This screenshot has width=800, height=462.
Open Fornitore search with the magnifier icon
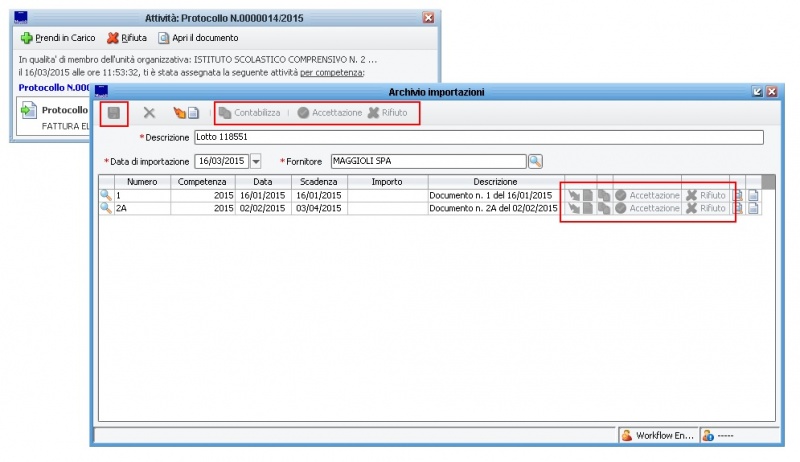click(x=535, y=161)
